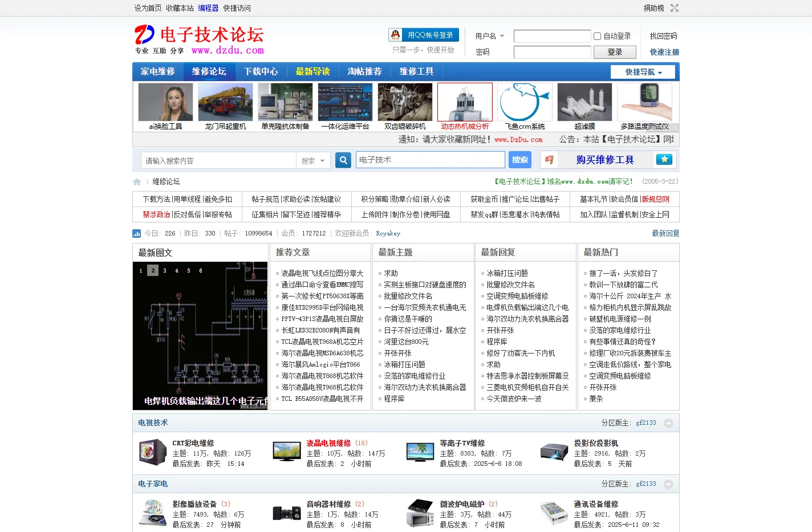812x532 pixels.
Task: Click in the username input field
Action: [x=552, y=36]
